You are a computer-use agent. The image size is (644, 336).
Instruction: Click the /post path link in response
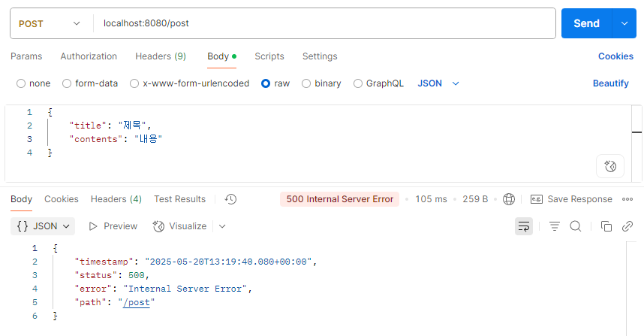(x=137, y=302)
